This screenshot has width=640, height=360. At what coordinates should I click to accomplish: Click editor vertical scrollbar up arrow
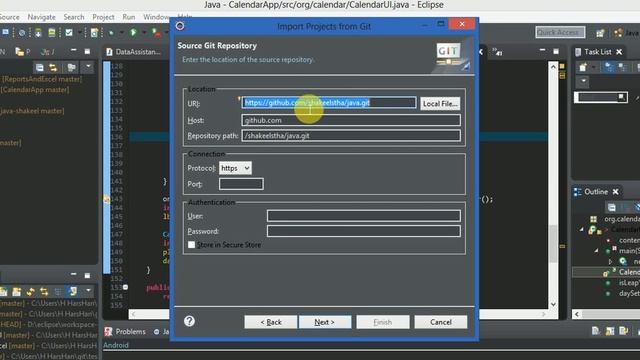click(553, 66)
